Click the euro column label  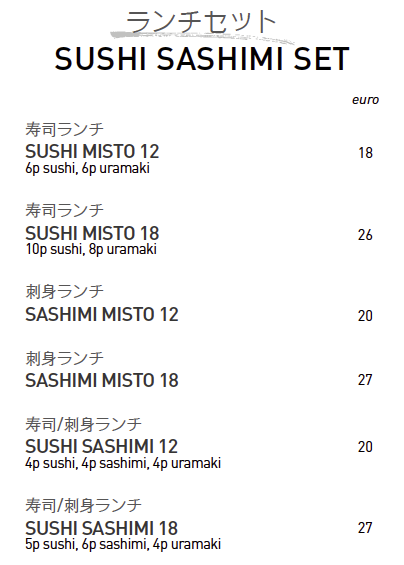coord(365,100)
